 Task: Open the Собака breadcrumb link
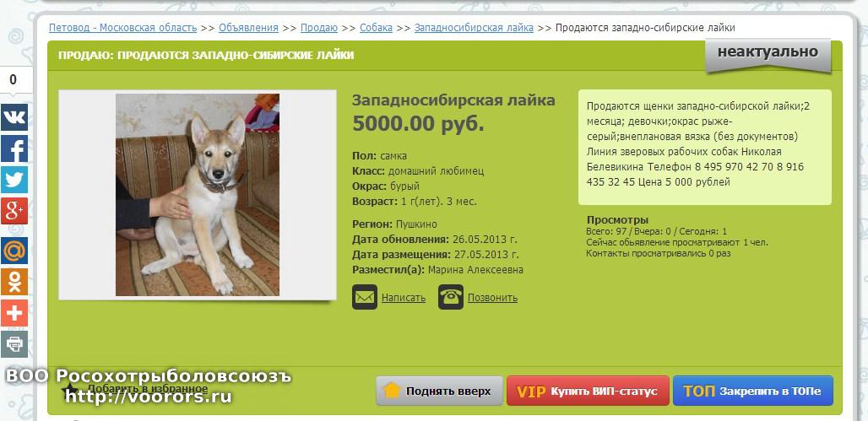376,28
